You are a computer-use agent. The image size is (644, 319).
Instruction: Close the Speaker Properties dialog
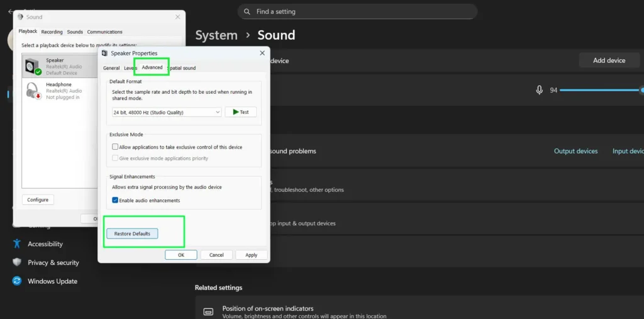point(262,53)
